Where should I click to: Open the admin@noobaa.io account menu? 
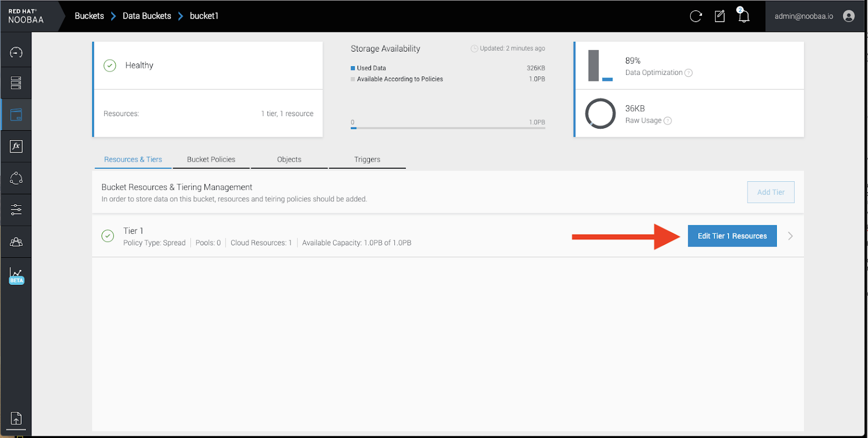(814, 16)
